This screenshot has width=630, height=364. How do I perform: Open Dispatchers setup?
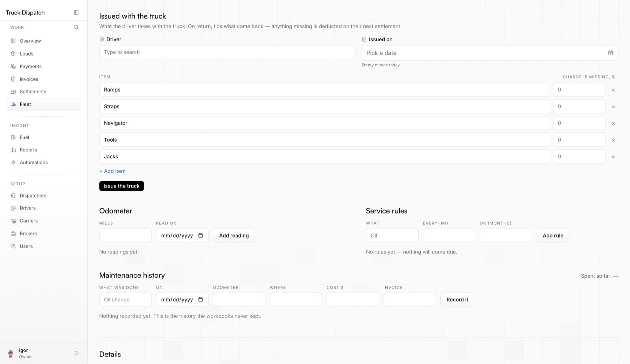click(x=43, y=195)
